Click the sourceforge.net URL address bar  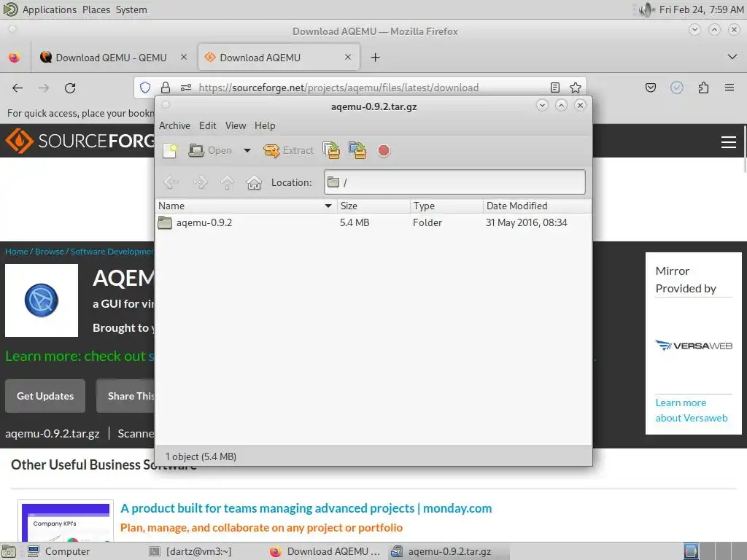click(338, 87)
